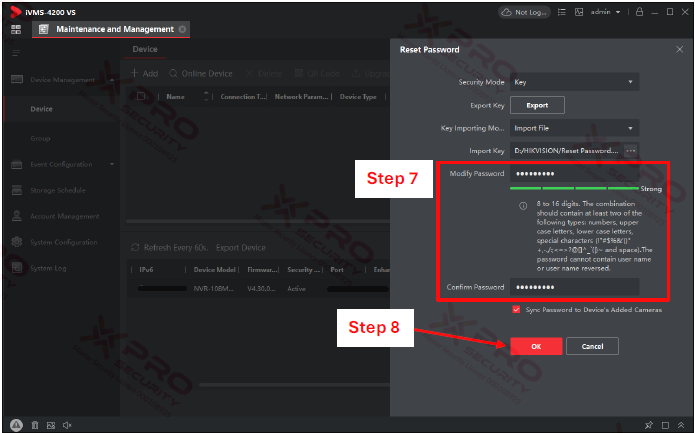The image size is (695, 433).
Task: Click the maximize panel icon in status bar
Action: pos(665,425)
